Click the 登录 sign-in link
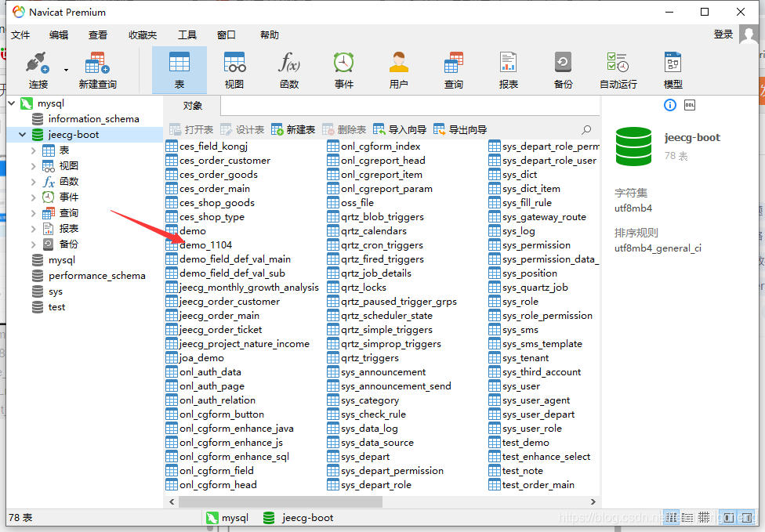Screen dimensions: 765x532 (723, 34)
